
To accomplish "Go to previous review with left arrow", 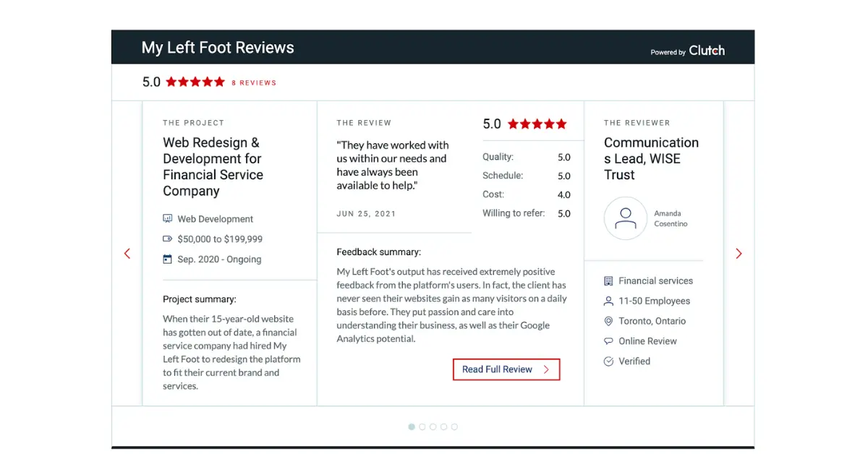I will (x=127, y=254).
